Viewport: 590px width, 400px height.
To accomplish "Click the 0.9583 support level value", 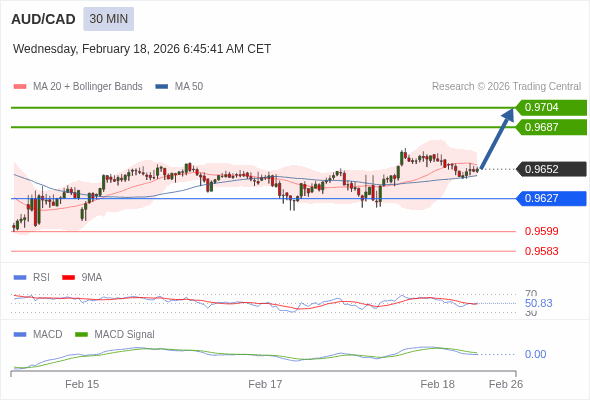I will tap(541, 251).
